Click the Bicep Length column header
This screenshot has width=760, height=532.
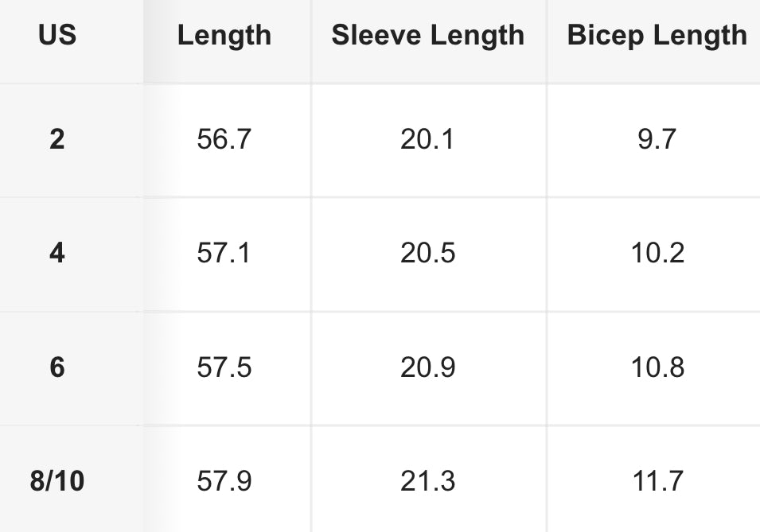pyautogui.click(x=657, y=36)
